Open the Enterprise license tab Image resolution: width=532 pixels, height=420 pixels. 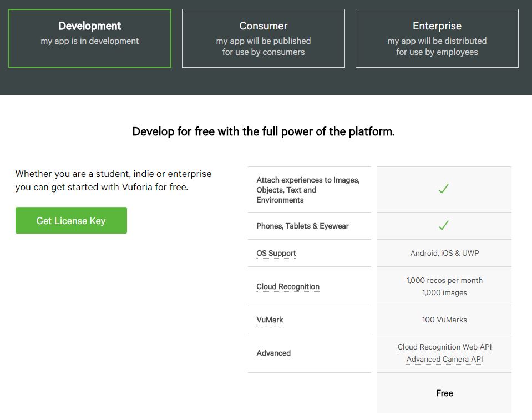[437, 38]
